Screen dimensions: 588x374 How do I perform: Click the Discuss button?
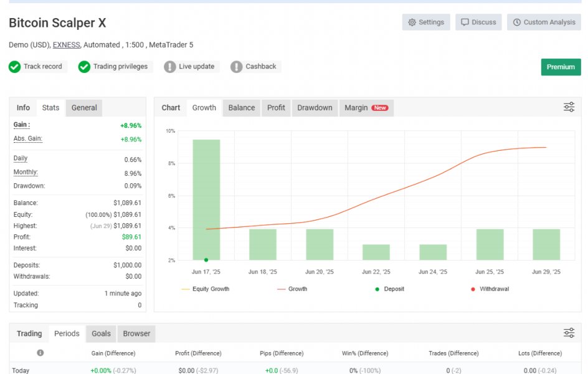tap(478, 22)
